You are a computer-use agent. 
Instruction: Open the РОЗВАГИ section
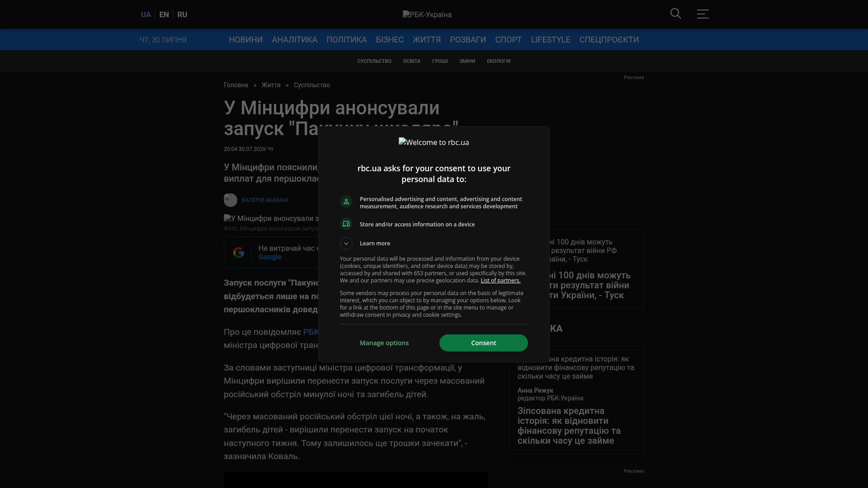[x=468, y=40]
